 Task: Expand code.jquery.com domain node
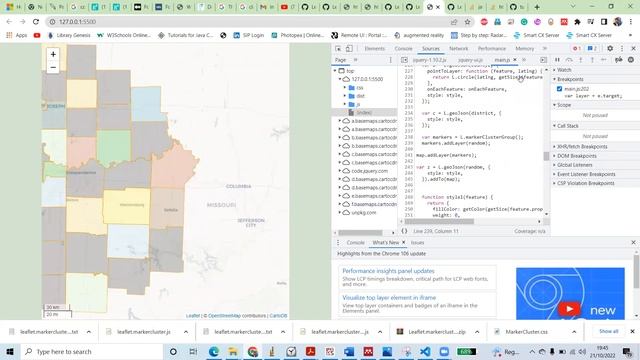pos(340,171)
